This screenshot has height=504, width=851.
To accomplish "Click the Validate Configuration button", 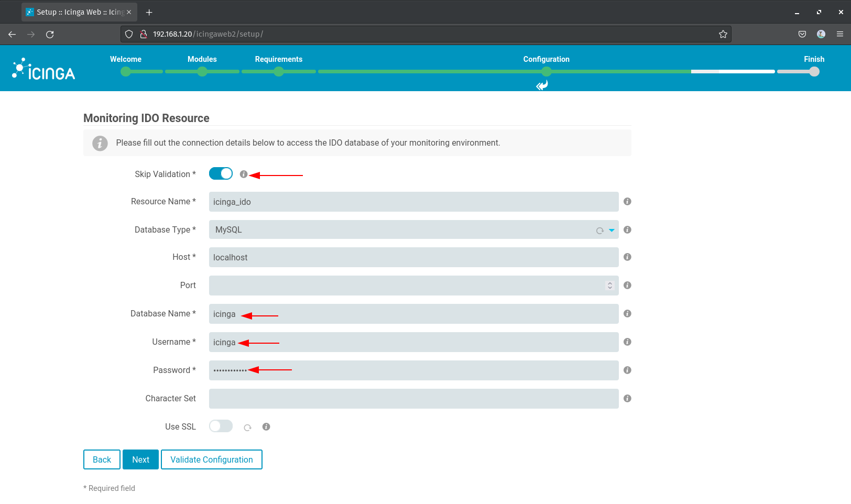I will tap(212, 459).
